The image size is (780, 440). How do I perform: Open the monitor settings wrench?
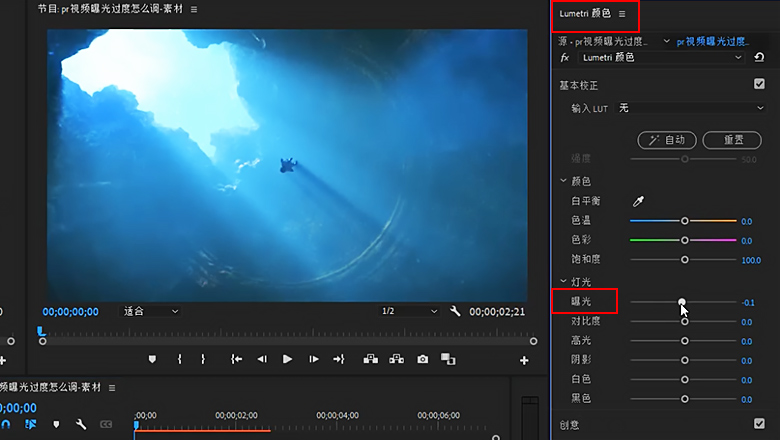(x=455, y=311)
